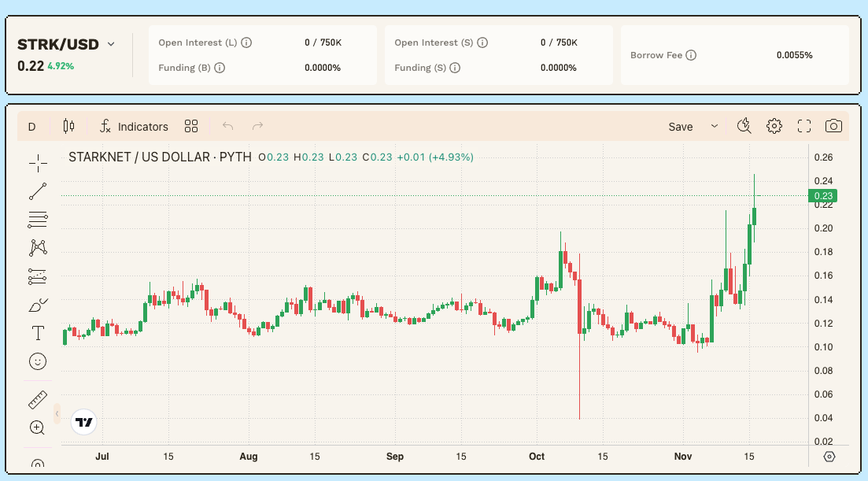Select the Text annotation tool
This screenshot has height=481, width=868.
[x=38, y=333]
